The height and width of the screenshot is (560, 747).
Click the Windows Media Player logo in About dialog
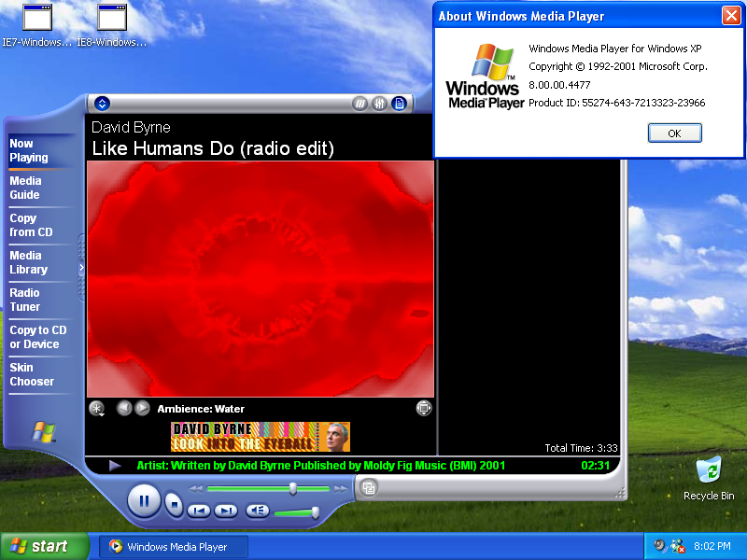485,76
